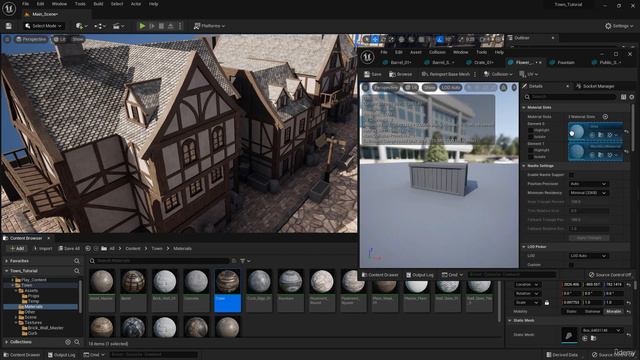The height and width of the screenshot is (360, 640).
Task: Open Settings in main toolbar
Action: tap(619, 26)
